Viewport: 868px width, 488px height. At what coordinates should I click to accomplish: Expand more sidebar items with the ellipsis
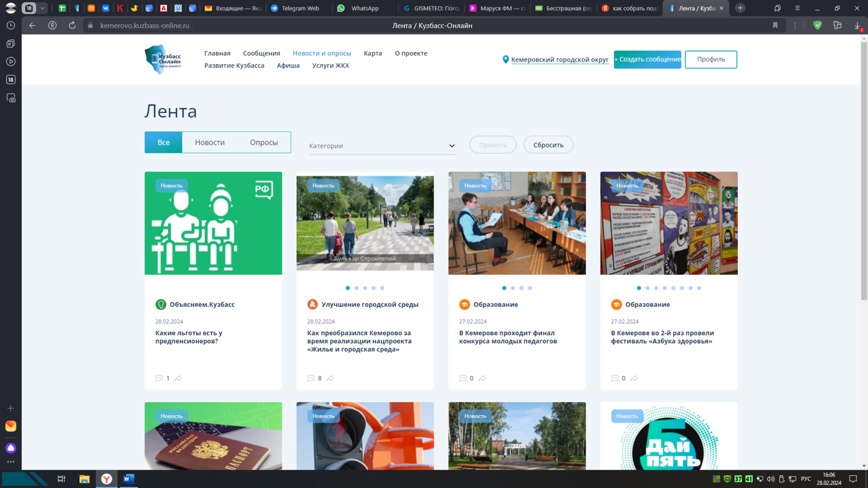[x=10, y=462]
